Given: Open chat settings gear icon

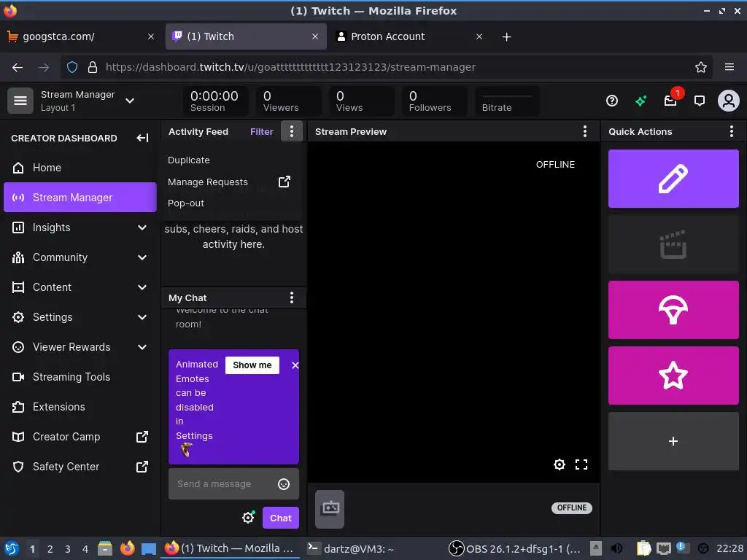Looking at the screenshot, I should point(248,517).
